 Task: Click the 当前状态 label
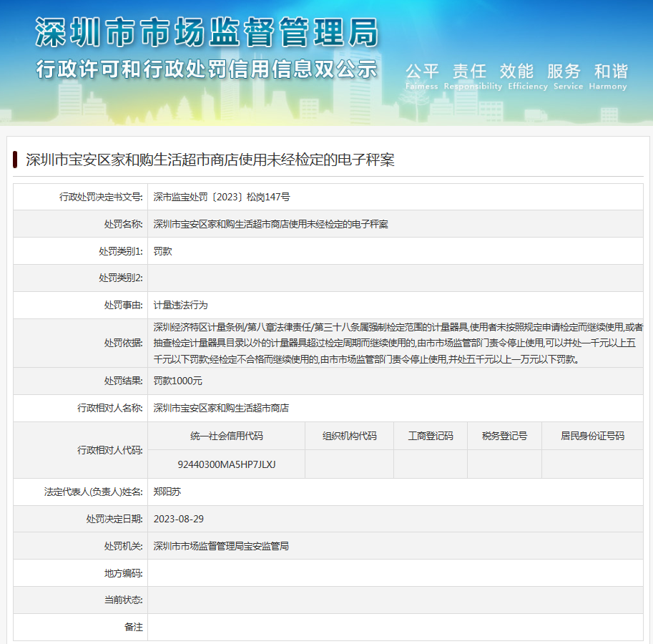tap(123, 600)
